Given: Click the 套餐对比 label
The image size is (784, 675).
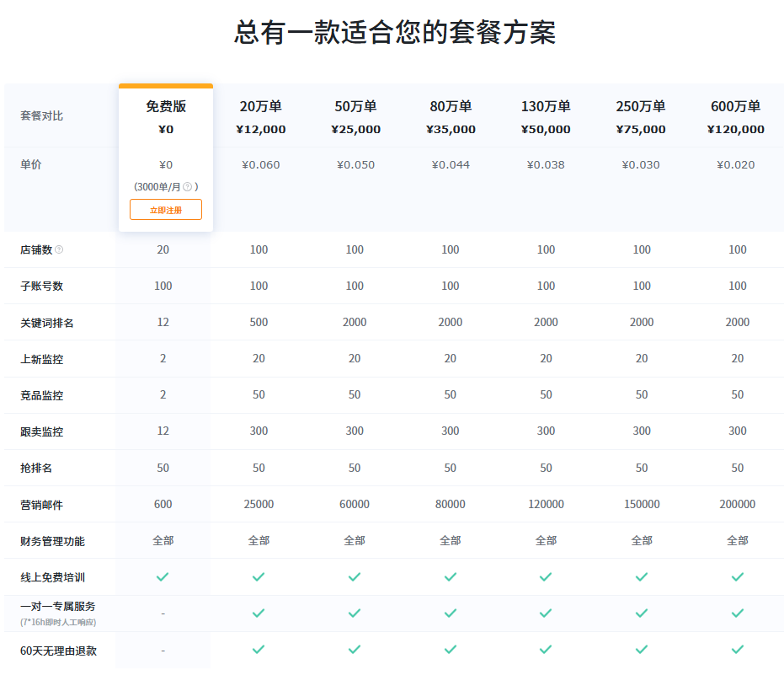Looking at the screenshot, I should 41,115.
